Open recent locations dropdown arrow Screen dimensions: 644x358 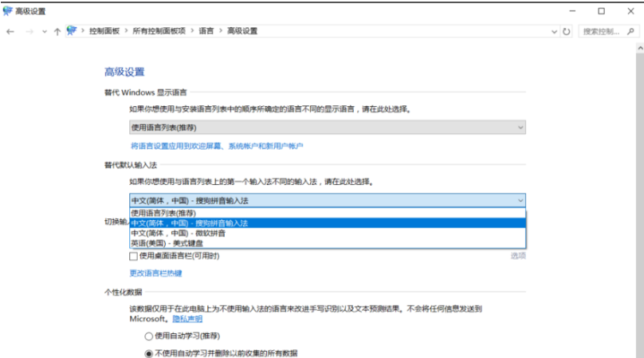pyautogui.click(x=43, y=31)
